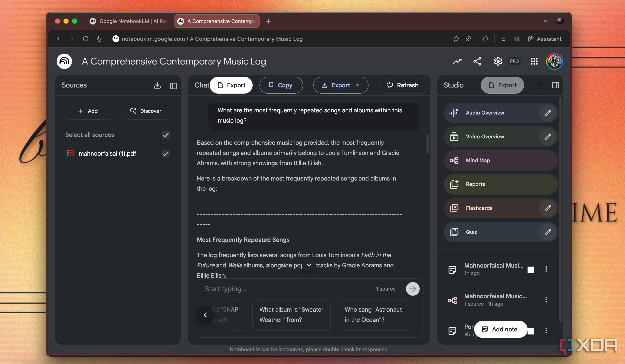Click the user profile avatar
This screenshot has width=625, height=364.
coord(554,61)
